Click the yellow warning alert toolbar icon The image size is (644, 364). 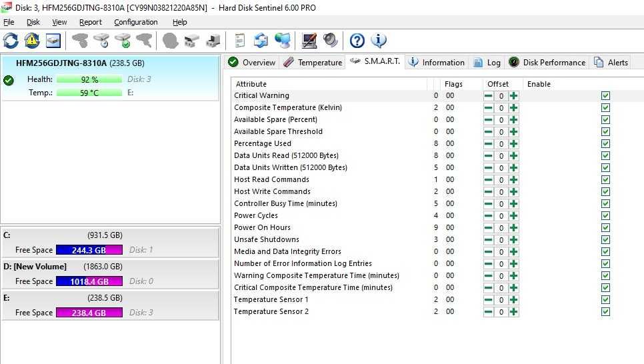click(32, 41)
